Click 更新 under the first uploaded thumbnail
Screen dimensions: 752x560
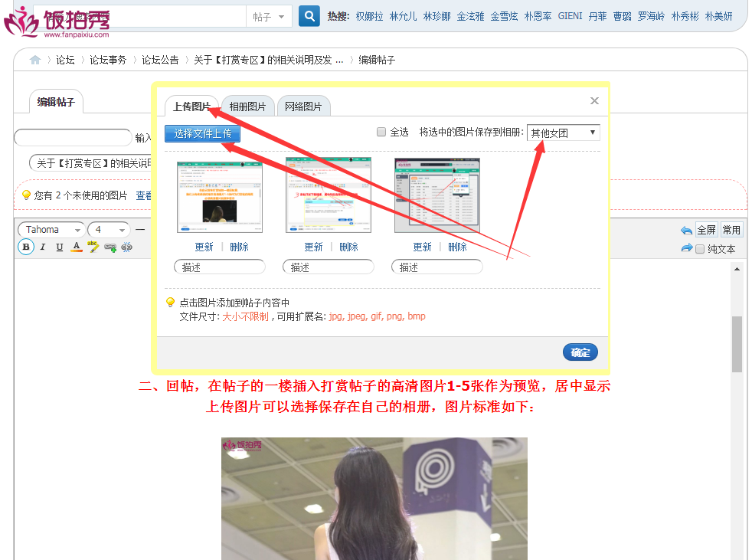pos(204,247)
